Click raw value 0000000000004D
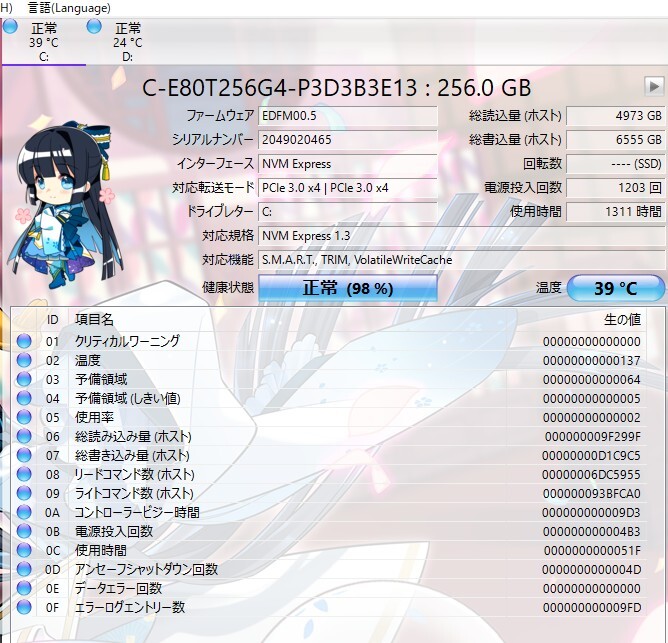668x643 pixels. 591,569
